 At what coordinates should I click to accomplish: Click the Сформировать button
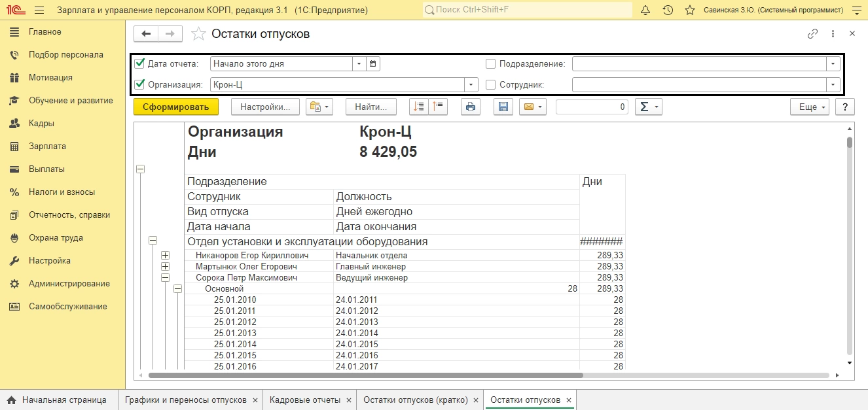coord(175,107)
